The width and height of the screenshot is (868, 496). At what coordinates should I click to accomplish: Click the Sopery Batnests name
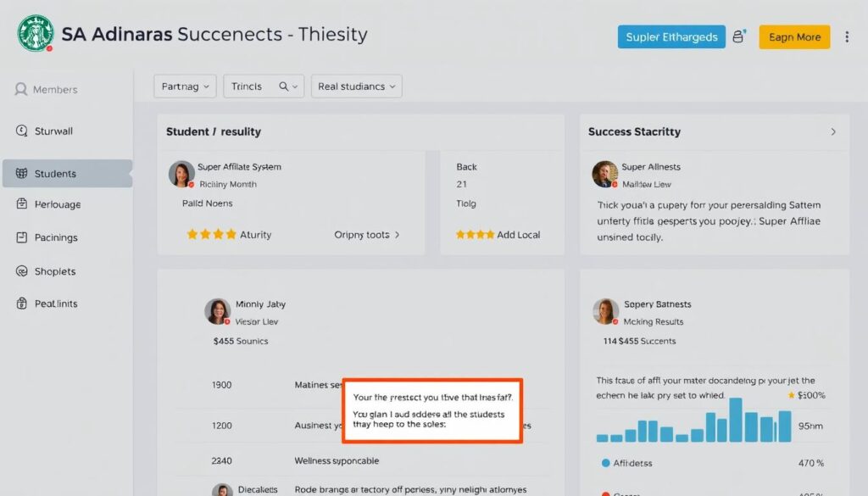pyautogui.click(x=658, y=304)
